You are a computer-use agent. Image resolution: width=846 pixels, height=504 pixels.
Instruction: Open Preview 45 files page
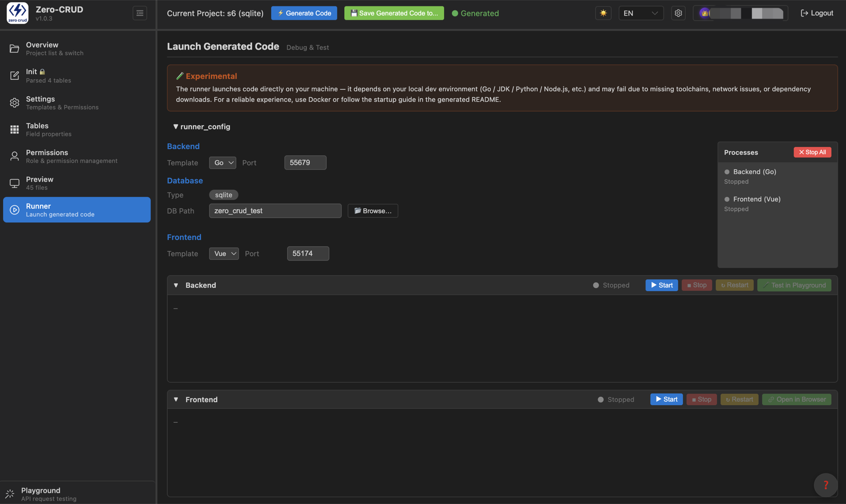pos(77,183)
